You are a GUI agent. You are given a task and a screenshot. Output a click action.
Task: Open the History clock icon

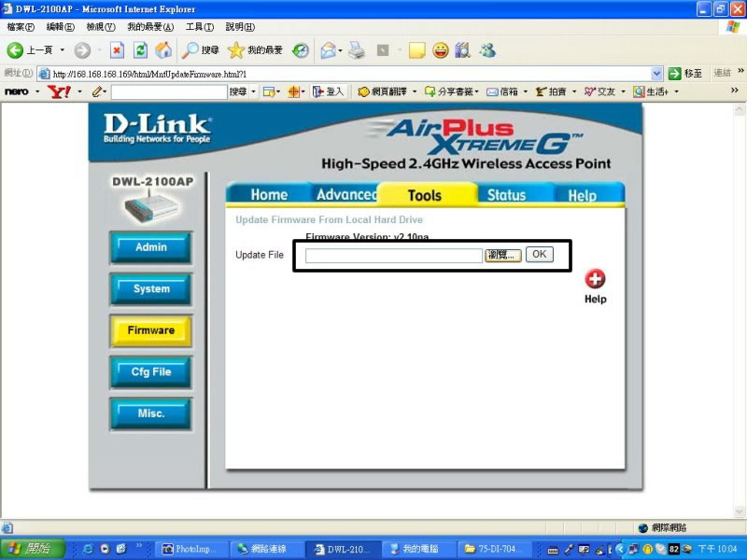300,50
